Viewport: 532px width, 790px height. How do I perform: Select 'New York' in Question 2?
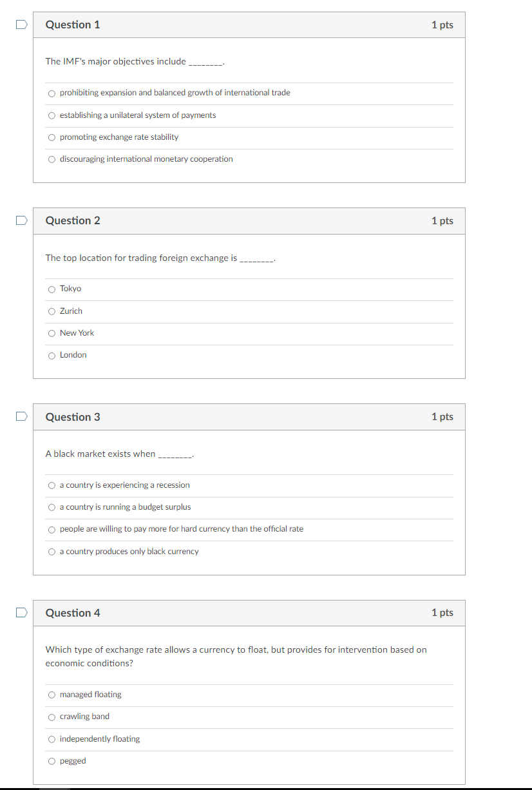pyautogui.click(x=52, y=333)
